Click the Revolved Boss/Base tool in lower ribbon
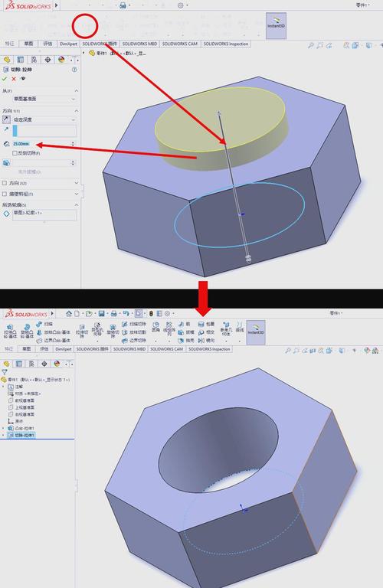Viewport: 383px width, 588px height. point(27,331)
